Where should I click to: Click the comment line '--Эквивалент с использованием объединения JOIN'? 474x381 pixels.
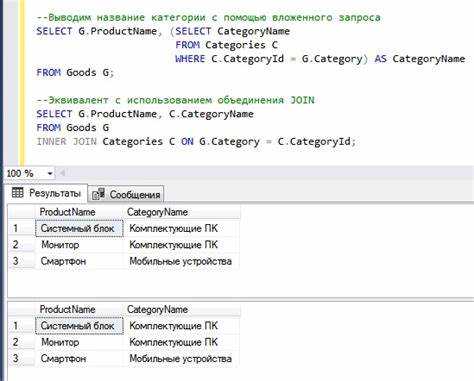(175, 100)
